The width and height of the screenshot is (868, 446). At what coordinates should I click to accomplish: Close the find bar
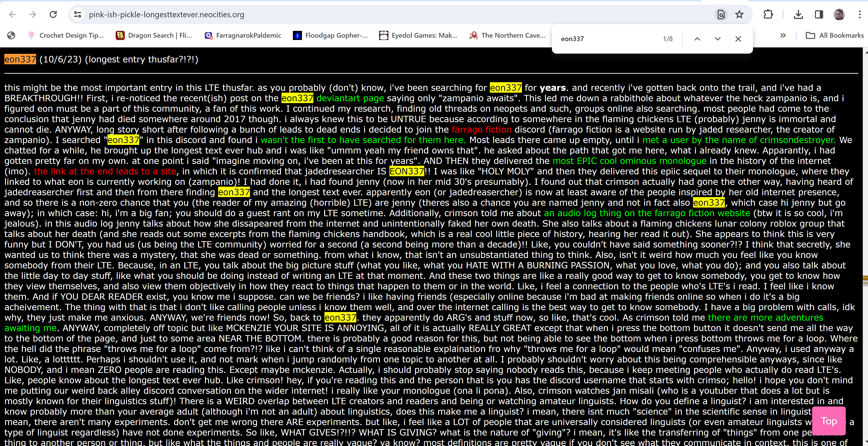[738, 39]
